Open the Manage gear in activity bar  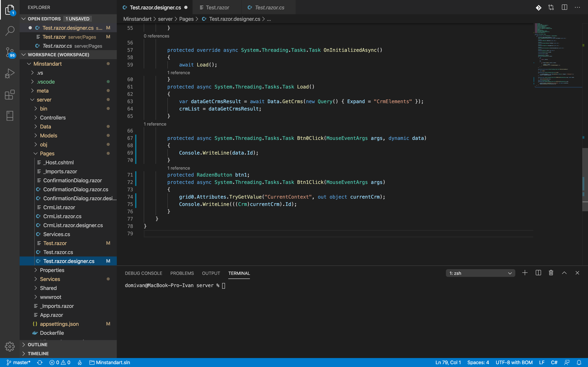point(10,346)
